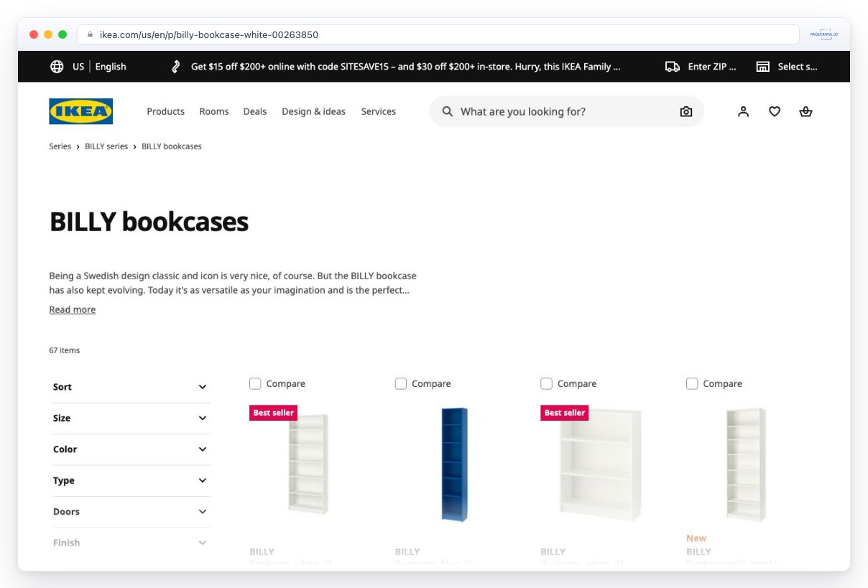The height and width of the screenshot is (588, 868).
Task: Click the IKEA logo
Action: pos(81,111)
